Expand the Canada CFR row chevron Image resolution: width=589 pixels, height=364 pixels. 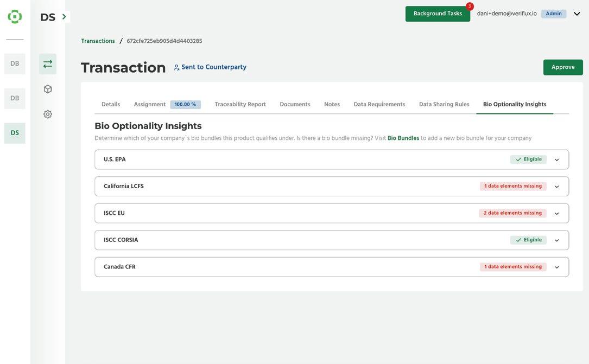pos(556,267)
